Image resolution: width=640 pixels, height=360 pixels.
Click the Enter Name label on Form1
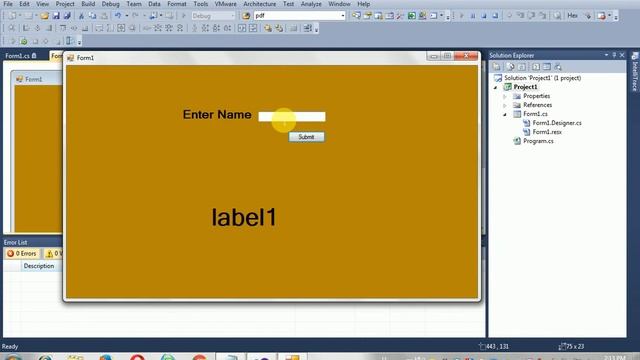point(217,115)
